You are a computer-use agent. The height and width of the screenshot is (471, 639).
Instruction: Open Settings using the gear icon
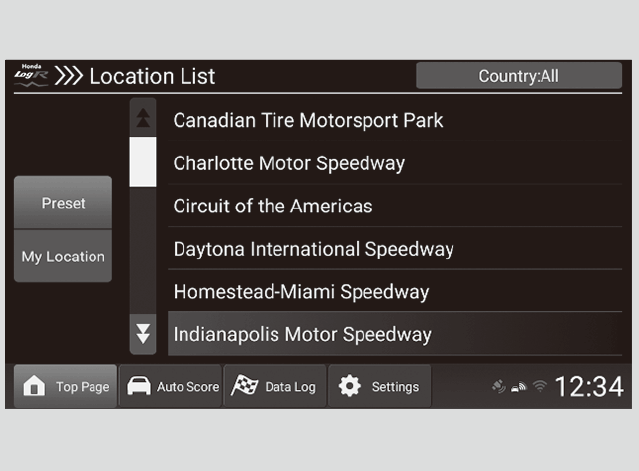349,387
